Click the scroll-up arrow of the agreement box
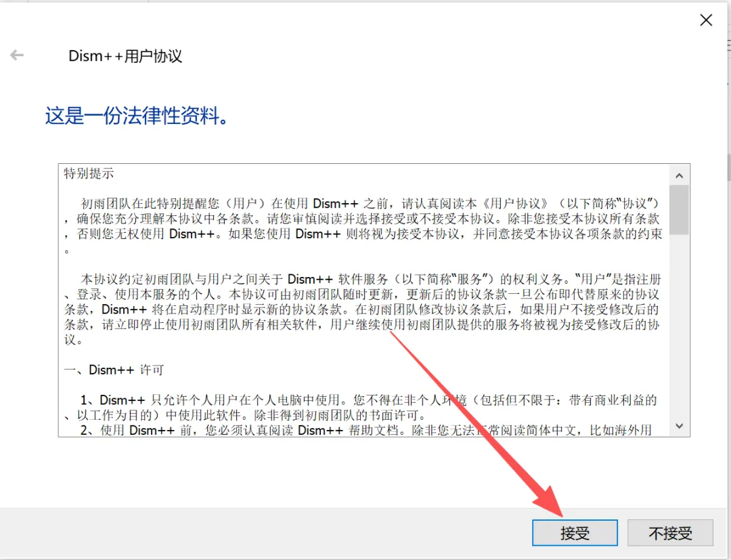The width and height of the screenshot is (731, 560). pyautogui.click(x=680, y=175)
